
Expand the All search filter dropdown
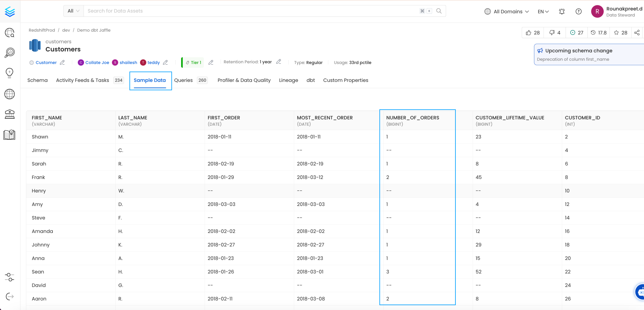point(73,11)
